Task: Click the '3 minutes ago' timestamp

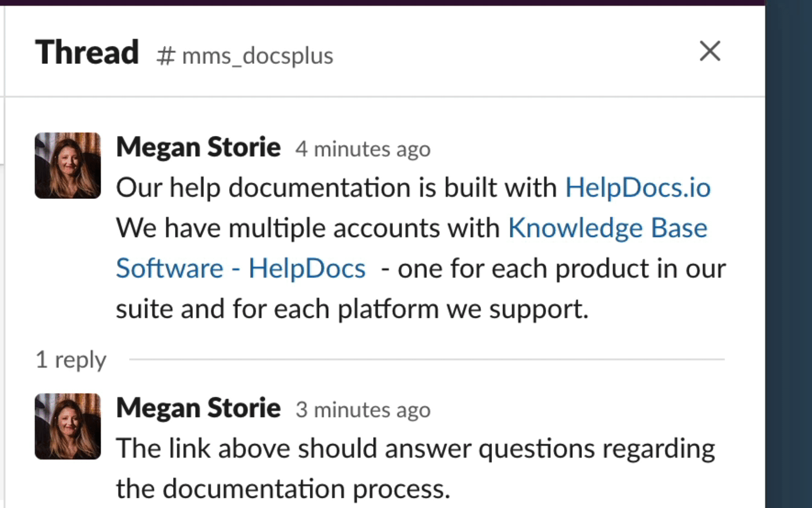Action: click(x=362, y=410)
